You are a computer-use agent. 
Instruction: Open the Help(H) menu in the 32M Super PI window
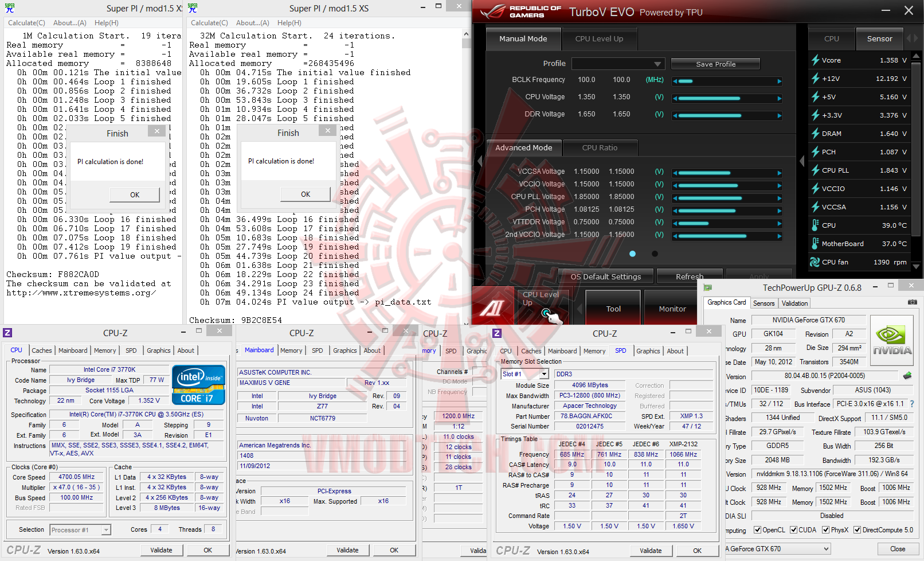coord(289,23)
